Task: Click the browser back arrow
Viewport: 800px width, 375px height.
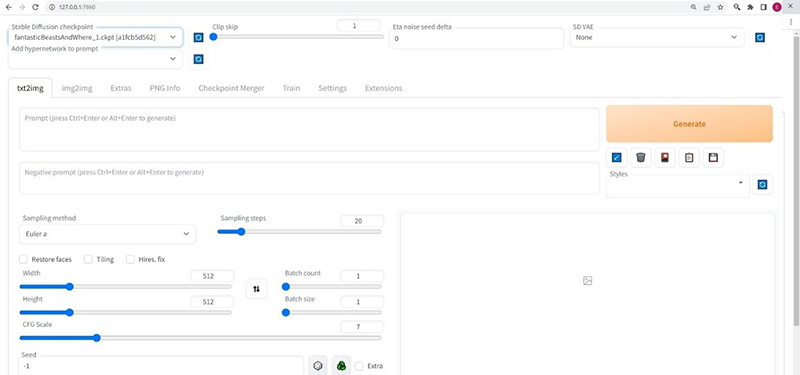Action: (x=8, y=7)
